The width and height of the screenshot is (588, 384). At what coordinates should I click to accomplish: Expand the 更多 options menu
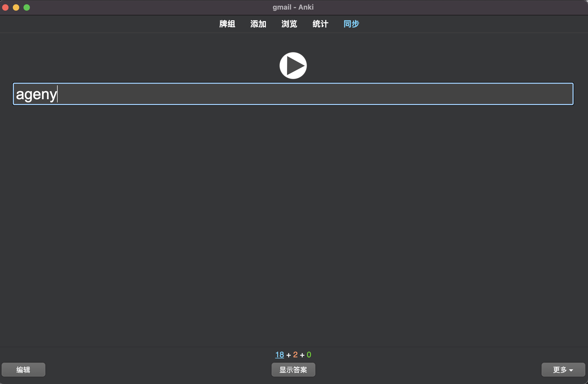(563, 370)
